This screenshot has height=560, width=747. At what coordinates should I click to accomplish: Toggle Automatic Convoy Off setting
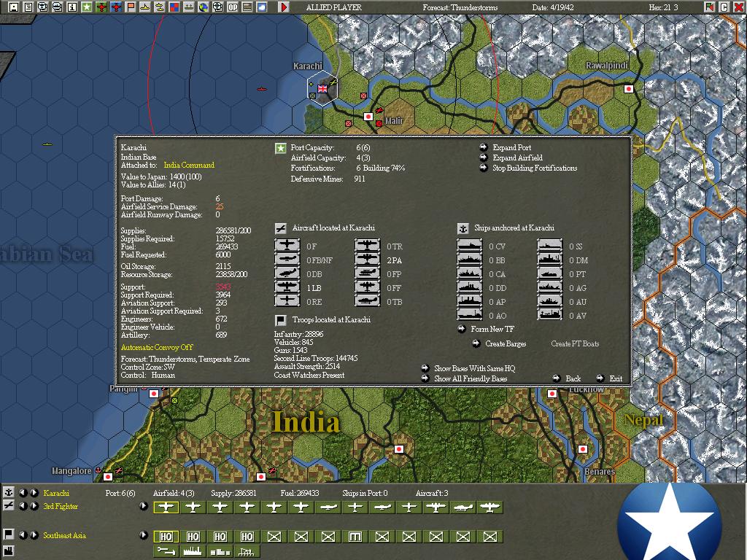click(x=157, y=347)
